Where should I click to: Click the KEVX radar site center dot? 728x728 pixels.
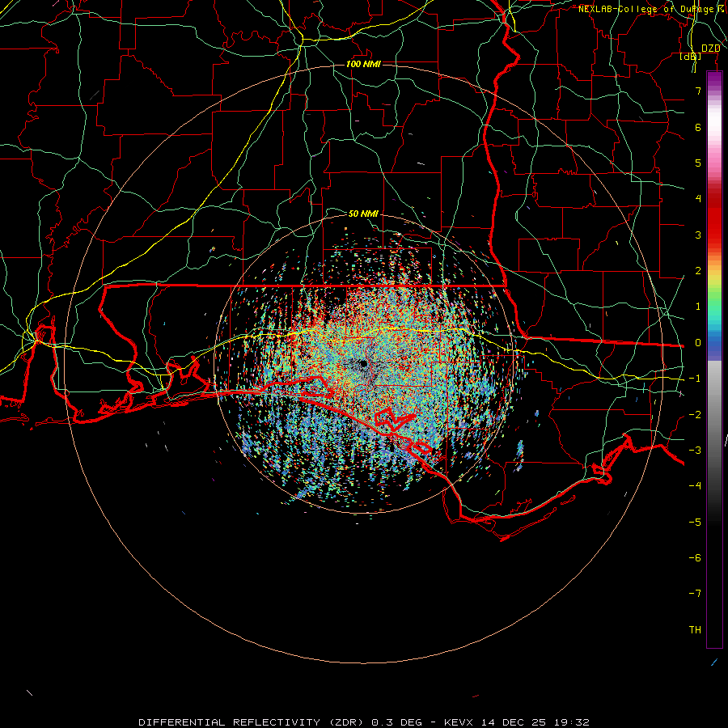pyautogui.click(x=363, y=363)
